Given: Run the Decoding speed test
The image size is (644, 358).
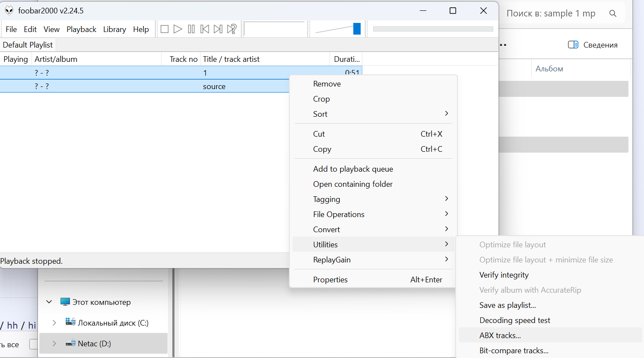Looking at the screenshot, I should 550,320.
